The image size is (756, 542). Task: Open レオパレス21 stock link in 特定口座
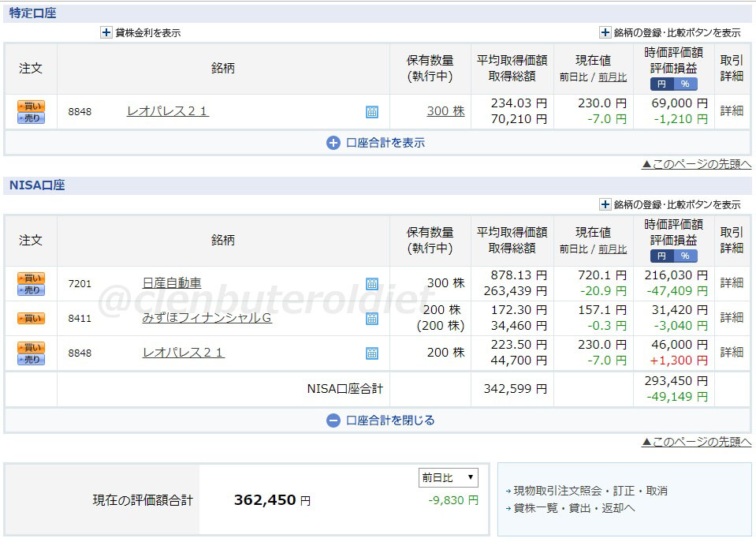click(167, 111)
